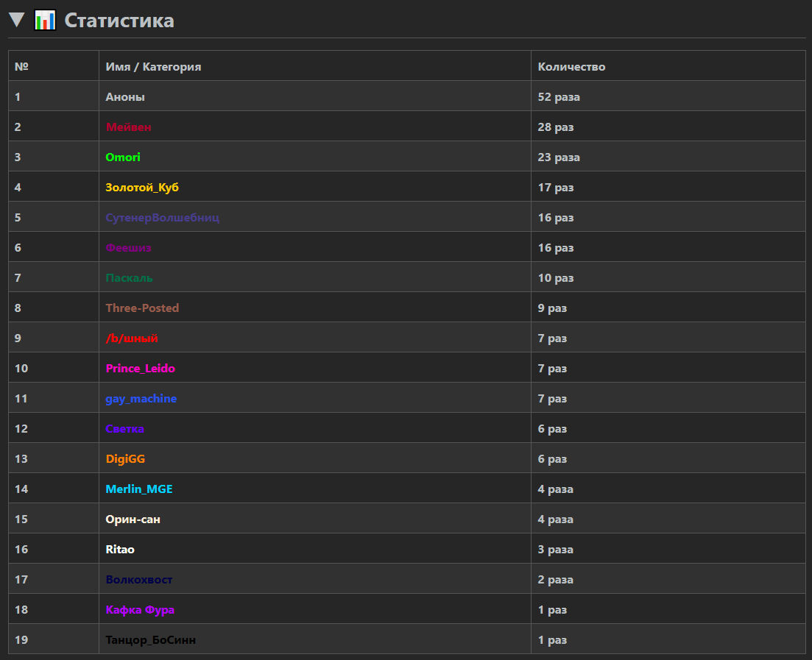
Task: Open the Орин-сан name
Action: pos(133,519)
